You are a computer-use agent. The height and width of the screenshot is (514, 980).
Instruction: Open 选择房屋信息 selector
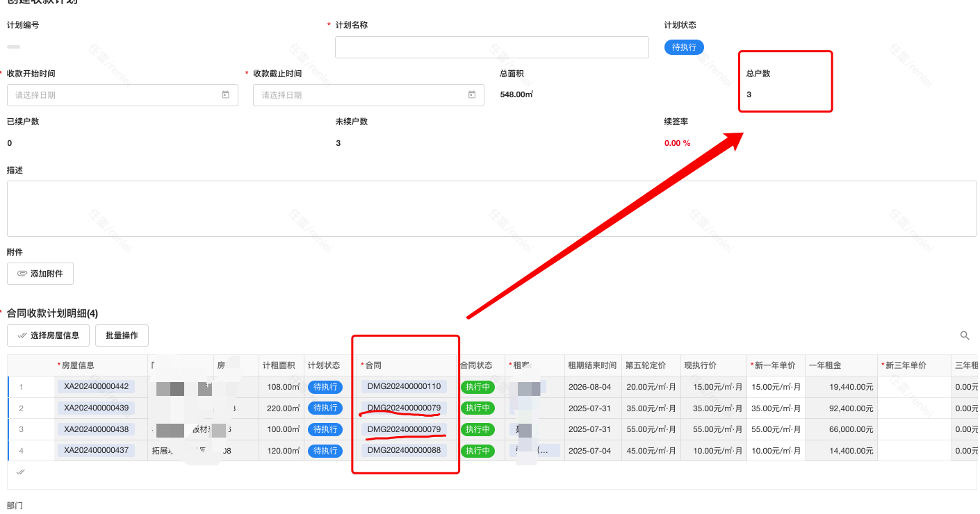(x=49, y=335)
